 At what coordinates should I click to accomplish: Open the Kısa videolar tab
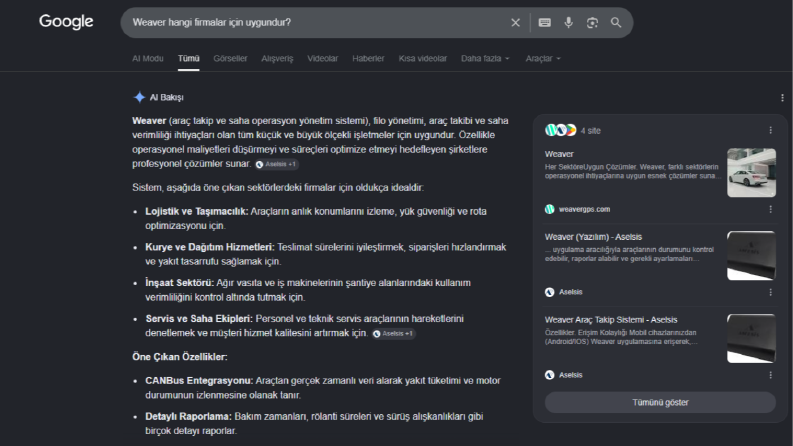tap(423, 59)
